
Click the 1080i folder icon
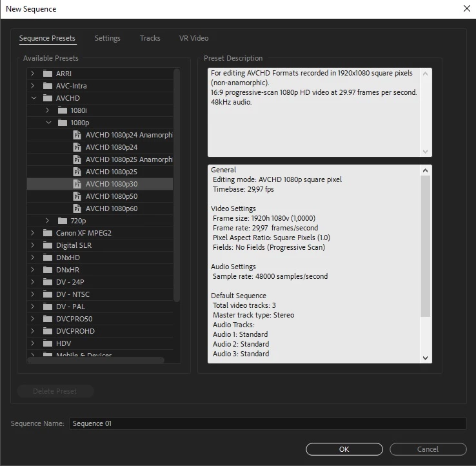[62, 110]
